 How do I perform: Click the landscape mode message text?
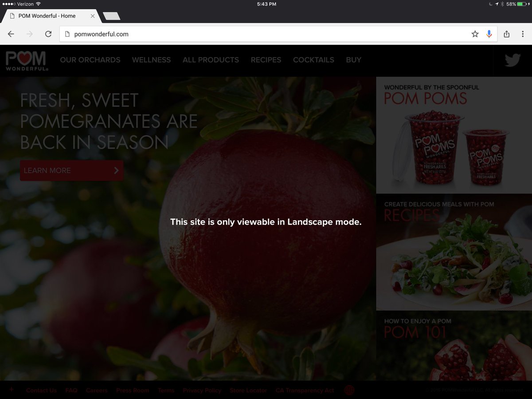click(266, 222)
